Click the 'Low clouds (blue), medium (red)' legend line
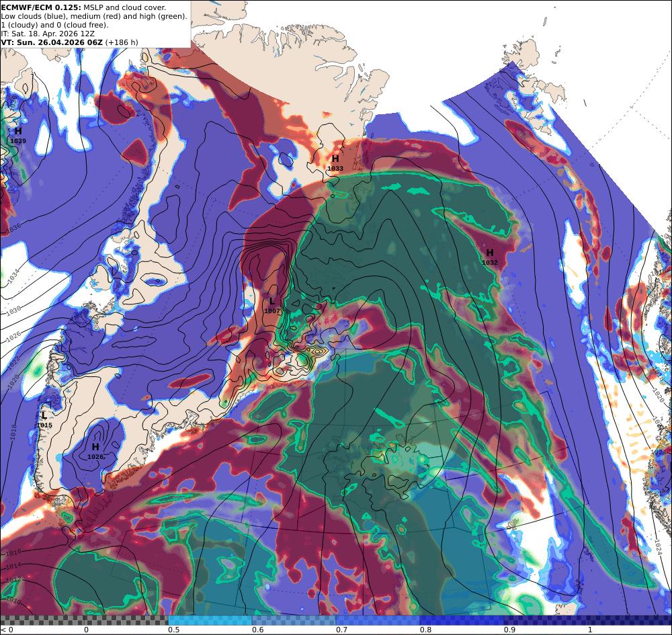Screen dimensions: 672x635 pos(94,16)
